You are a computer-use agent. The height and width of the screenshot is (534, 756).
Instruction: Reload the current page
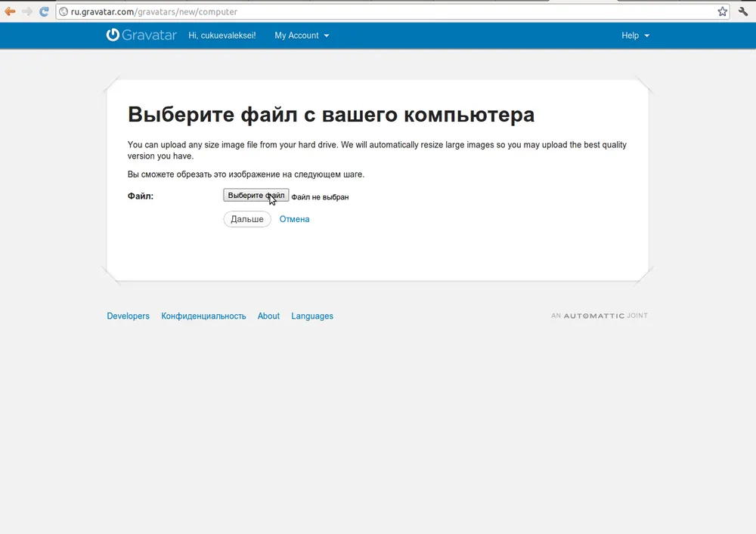coord(45,12)
